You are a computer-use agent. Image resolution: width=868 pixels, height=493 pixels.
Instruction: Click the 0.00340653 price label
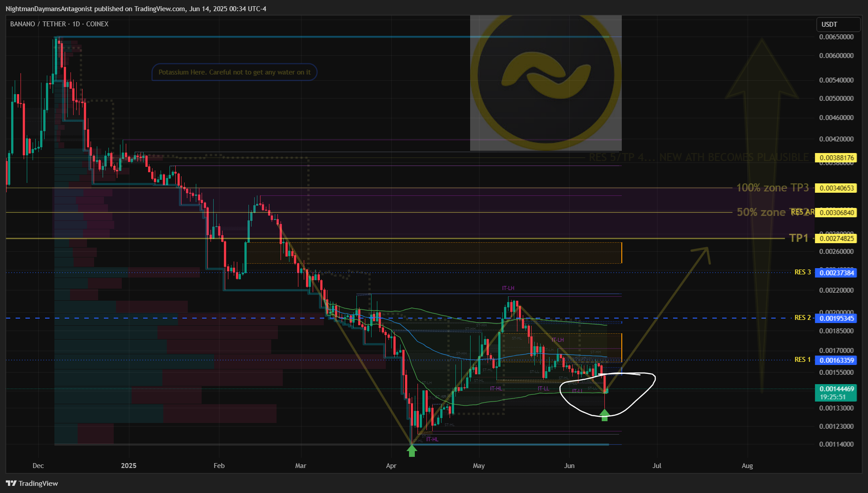pyautogui.click(x=837, y=188)
